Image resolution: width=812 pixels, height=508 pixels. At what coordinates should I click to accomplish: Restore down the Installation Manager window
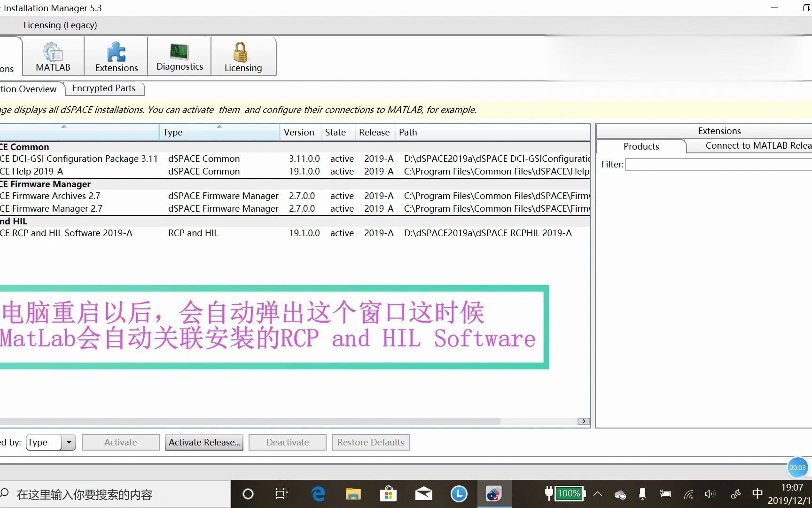pos(806,8)
